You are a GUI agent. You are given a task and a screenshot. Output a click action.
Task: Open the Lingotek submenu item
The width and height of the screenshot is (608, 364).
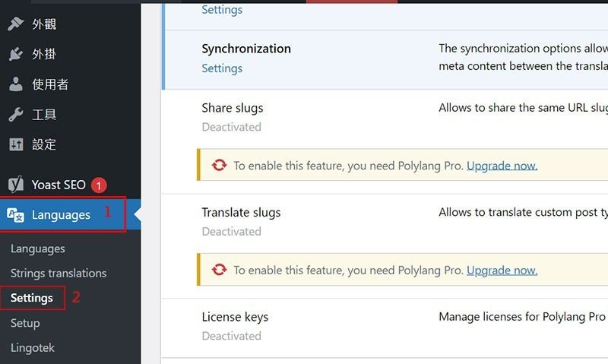coord(33,348)
